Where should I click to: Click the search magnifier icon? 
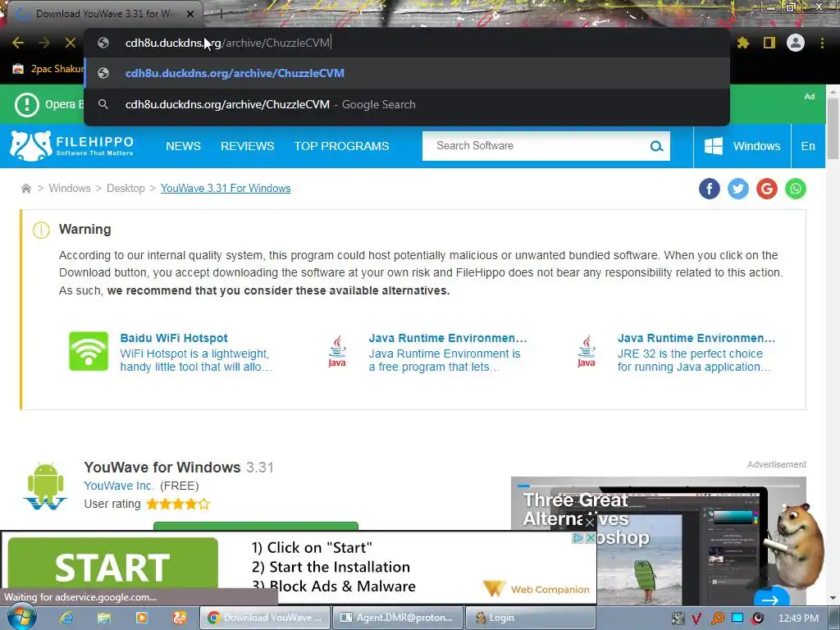click(x=657, y=146)
